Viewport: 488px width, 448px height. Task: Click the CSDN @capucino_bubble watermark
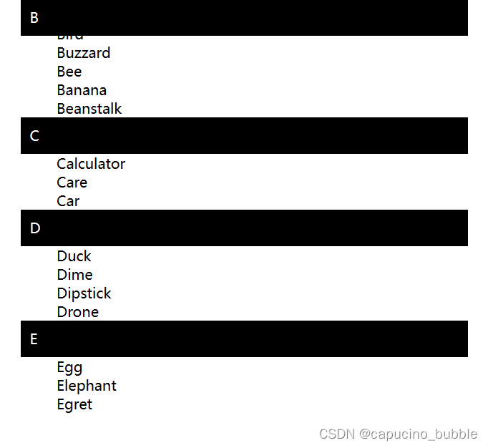coord(398,434)
